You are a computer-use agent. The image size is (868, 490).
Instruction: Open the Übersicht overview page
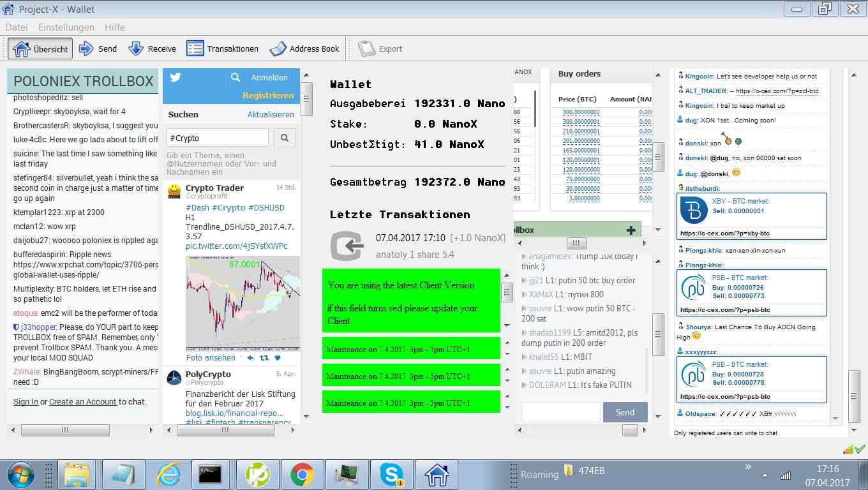(x=41, y=48)
